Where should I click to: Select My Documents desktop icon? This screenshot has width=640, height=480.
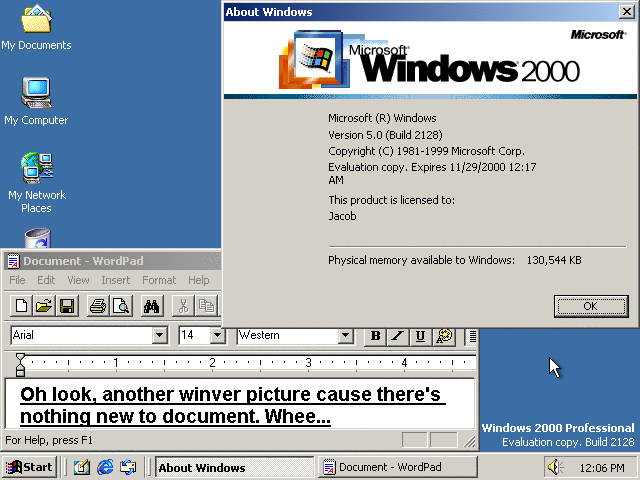pos(36,28)
